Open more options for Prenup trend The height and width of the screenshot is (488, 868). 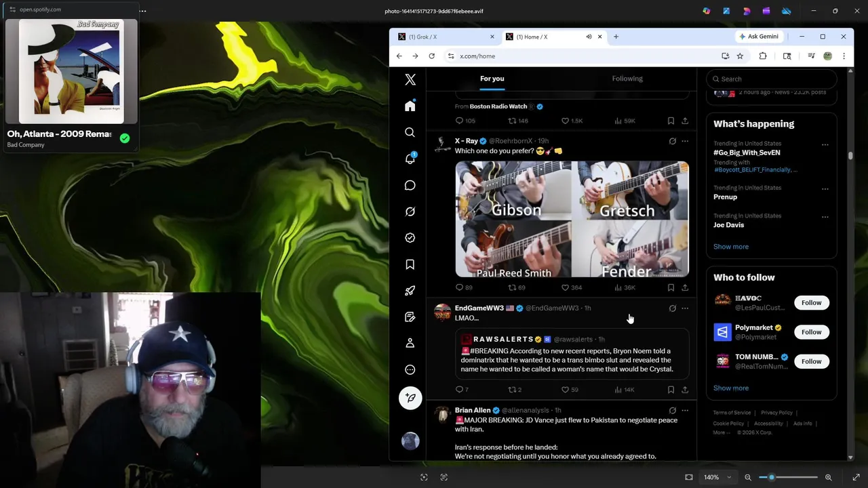(x=825, y=188)
